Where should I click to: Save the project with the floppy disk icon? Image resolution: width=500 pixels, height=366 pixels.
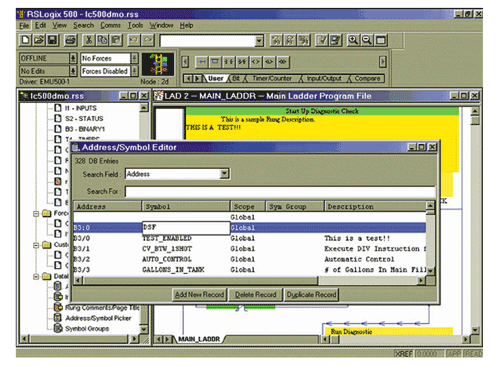tap(52, 40)
